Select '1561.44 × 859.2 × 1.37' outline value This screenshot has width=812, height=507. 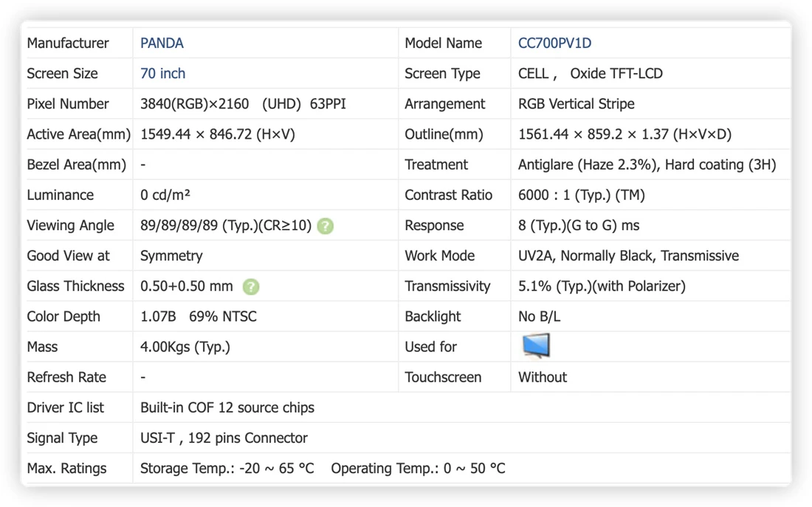[625, 134]
